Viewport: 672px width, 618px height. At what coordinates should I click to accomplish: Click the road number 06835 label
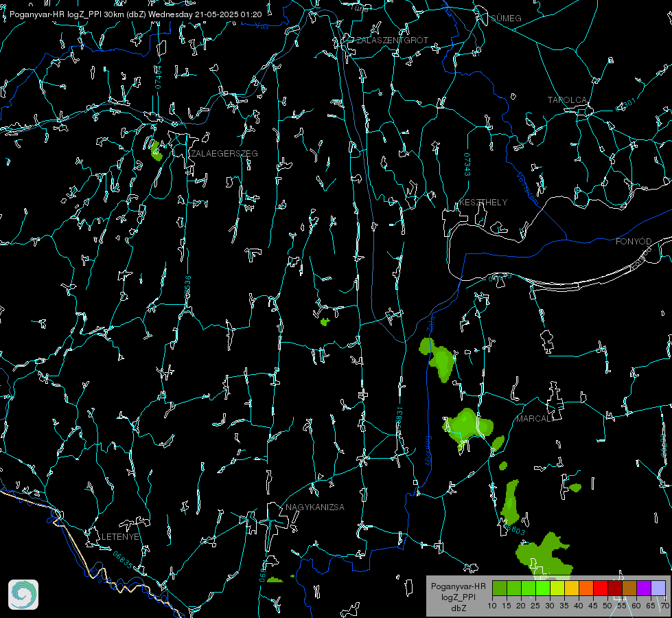coord(123,560)
